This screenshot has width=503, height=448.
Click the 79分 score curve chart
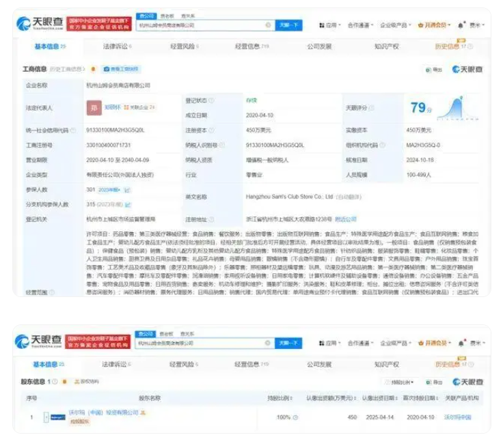[457, 108]
